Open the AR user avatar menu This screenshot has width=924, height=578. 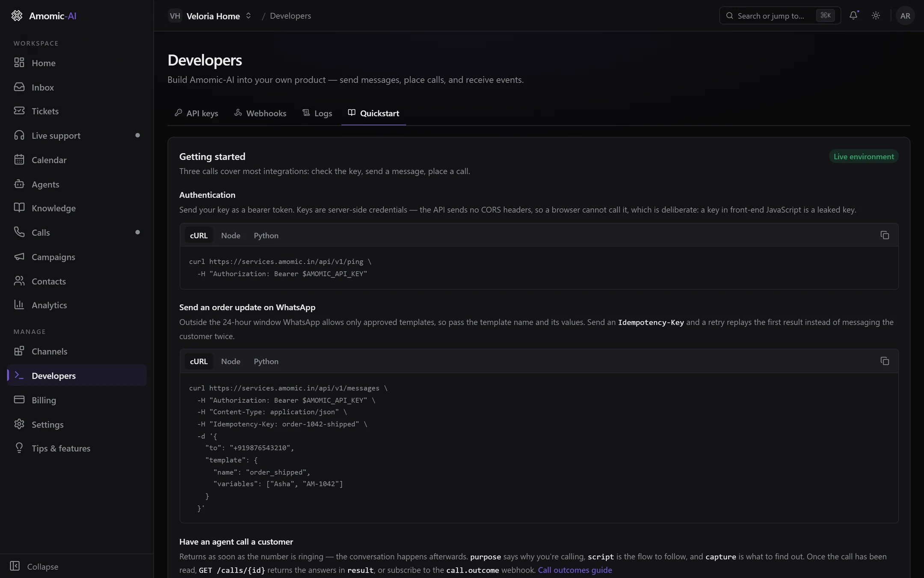click(905, 16)
